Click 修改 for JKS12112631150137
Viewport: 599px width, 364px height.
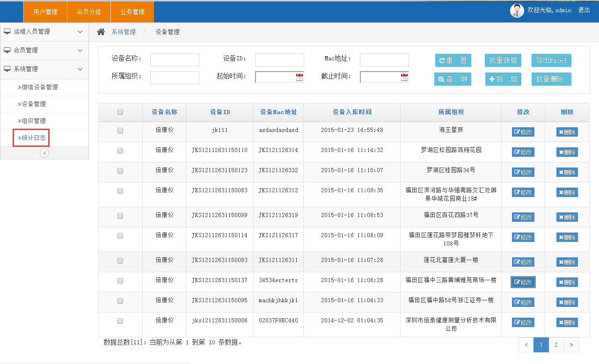tap(523, 282)
